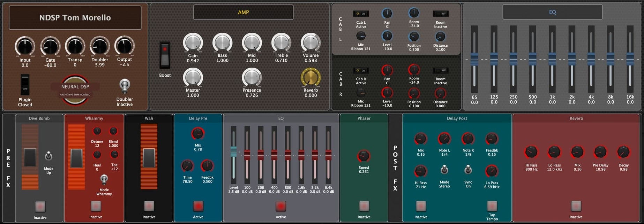Screen dimensions: 644x224
Task: Click the Phaser Speed knob
Action: [364, 156]
